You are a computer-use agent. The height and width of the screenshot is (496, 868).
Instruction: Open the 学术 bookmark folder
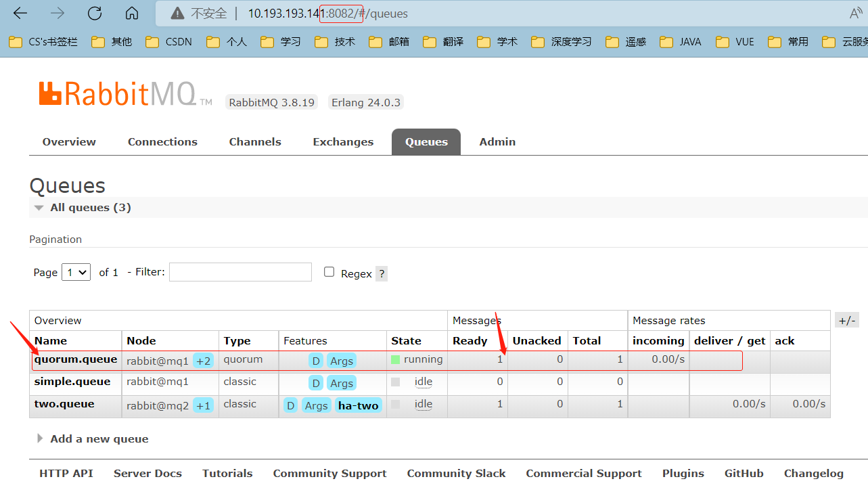point(497,42)
